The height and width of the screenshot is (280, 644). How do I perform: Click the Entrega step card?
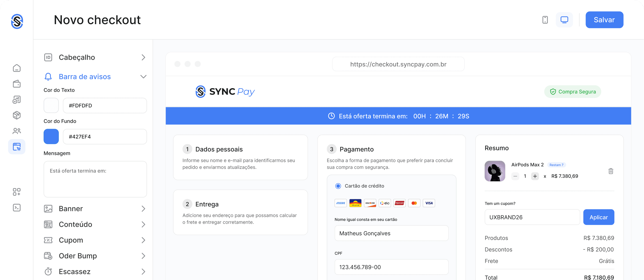(x=240, y=212)
